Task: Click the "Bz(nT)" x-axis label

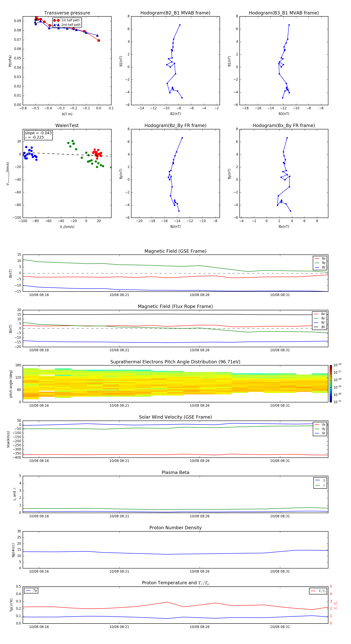Action: coord(175,227)
